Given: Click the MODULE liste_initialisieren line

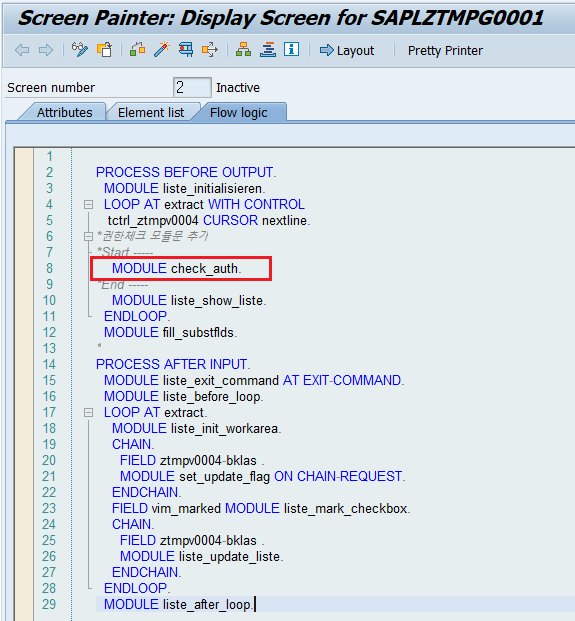Looking at the screenshot, I should (185, 189).
